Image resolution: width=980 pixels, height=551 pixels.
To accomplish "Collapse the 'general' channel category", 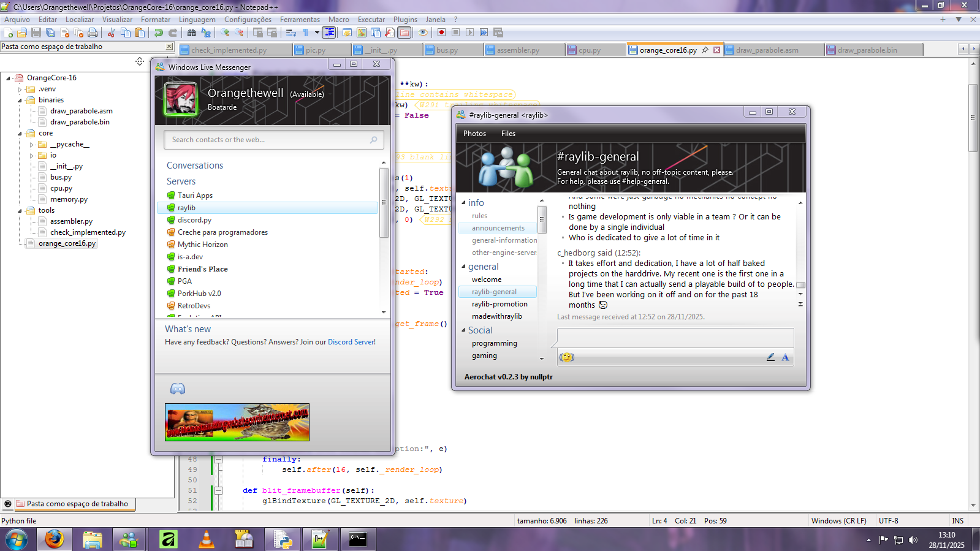I will tap(463, 267).
